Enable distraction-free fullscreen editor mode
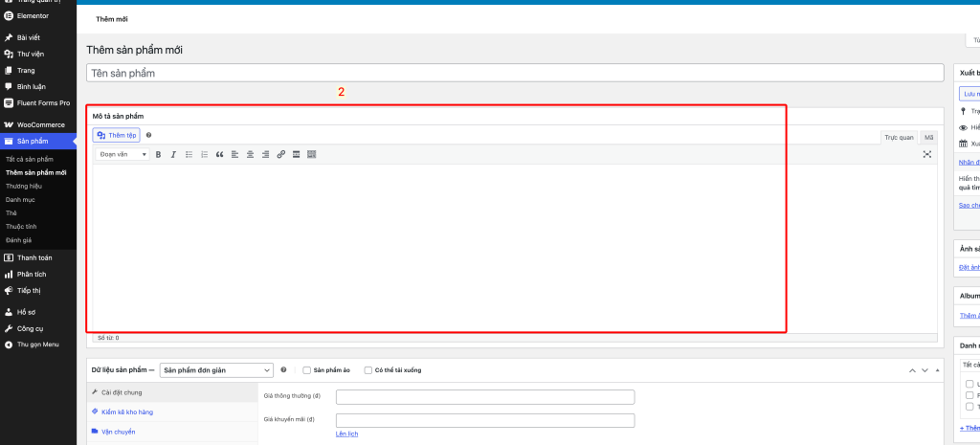 (926, 154)
